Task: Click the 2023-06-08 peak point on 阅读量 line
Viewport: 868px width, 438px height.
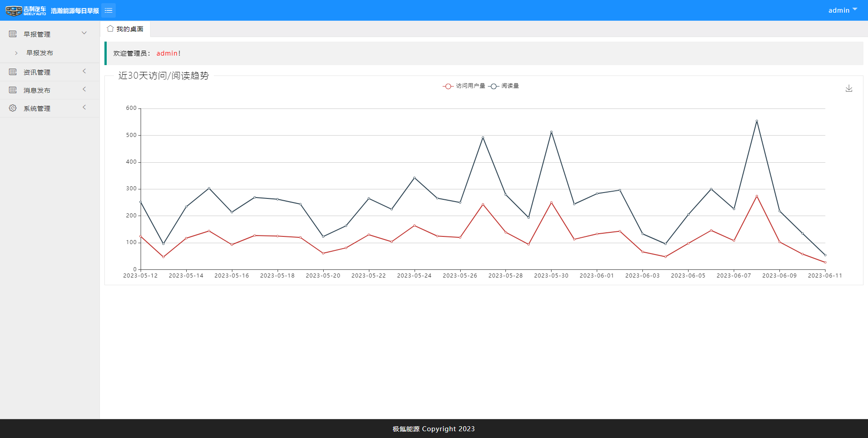Action: click(x=757, y=121)
